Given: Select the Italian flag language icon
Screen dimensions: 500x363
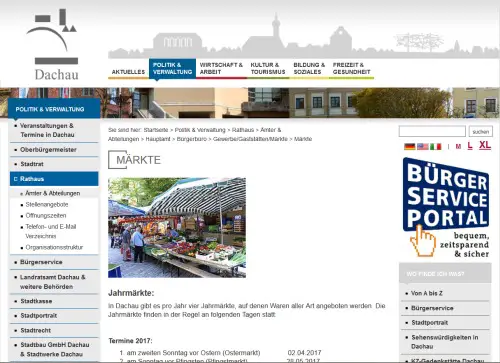Looking at the screenshot, I should tap(435, 146).
